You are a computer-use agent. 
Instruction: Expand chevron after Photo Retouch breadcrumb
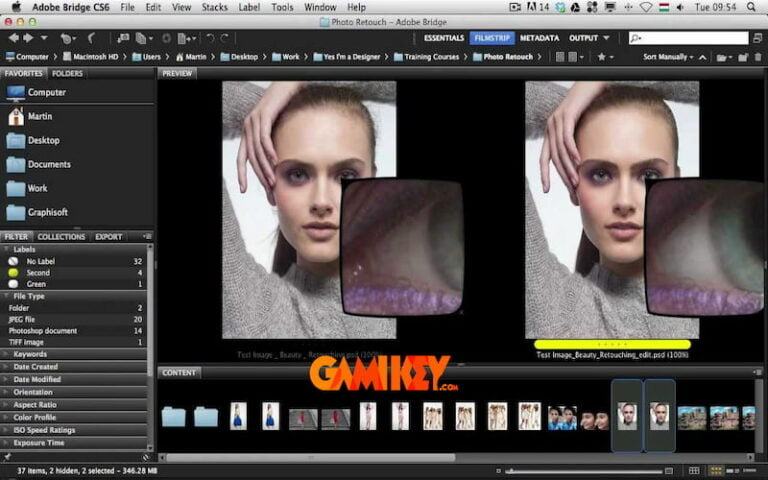click(539, 57)
